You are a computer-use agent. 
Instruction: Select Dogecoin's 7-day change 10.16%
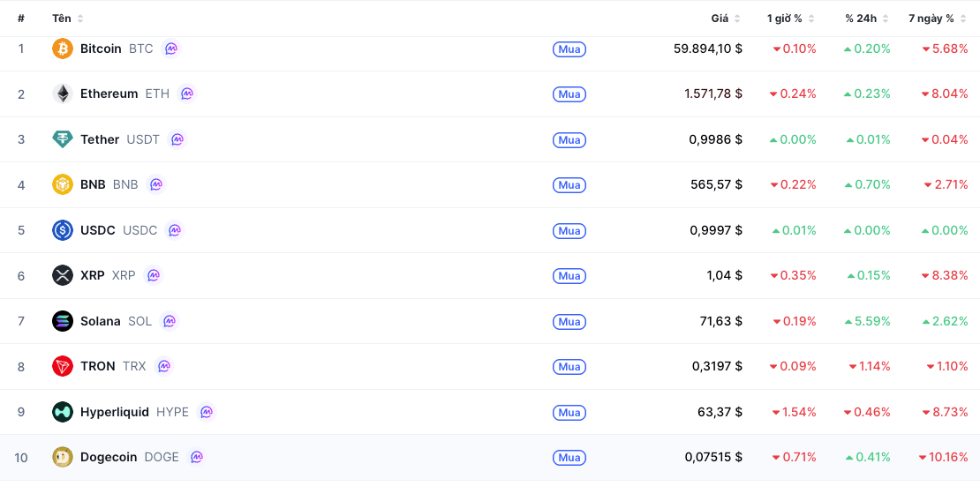(943, 457)
